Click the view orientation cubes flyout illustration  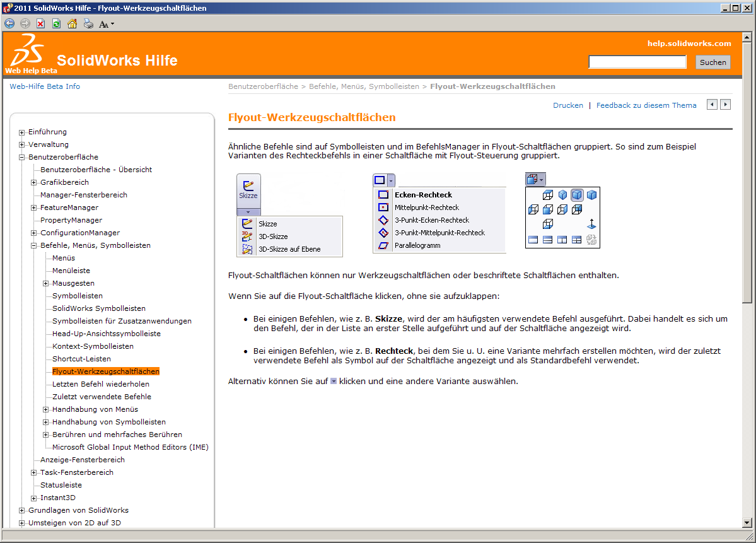[x=562, y=210]
